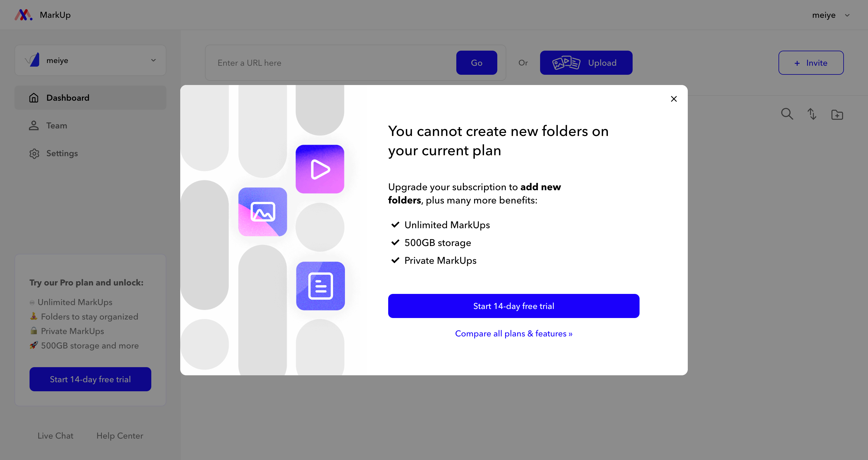Go to the Team page
This screenshot has width=868, height=460.
57,125
